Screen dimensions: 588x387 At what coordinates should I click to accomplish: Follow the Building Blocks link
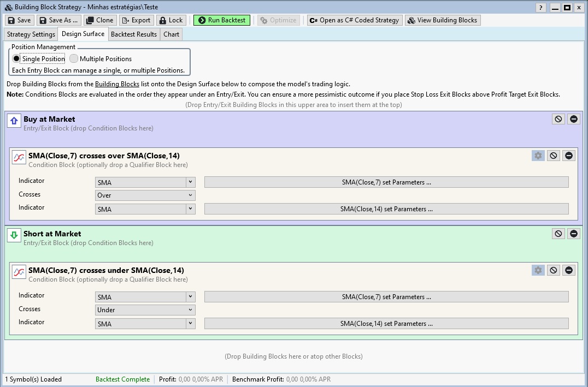coord(117,84)
